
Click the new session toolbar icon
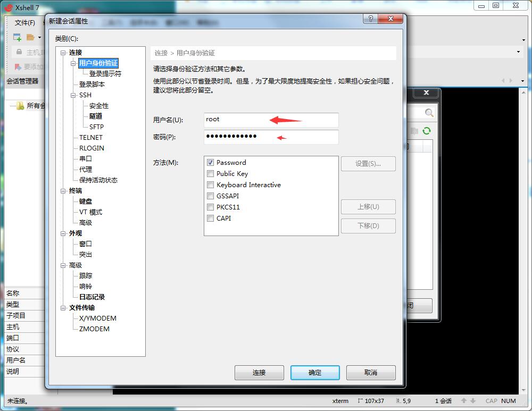17,37
